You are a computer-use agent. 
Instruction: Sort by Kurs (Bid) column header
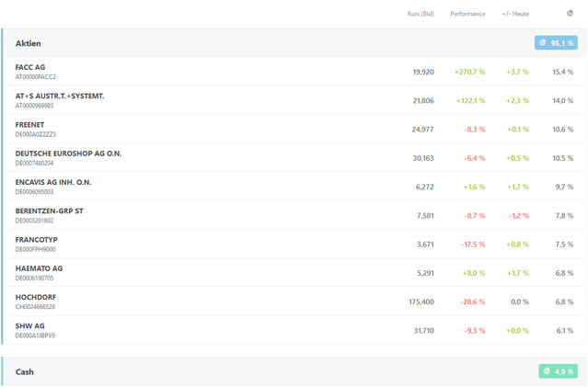click(x=421, y=14)
